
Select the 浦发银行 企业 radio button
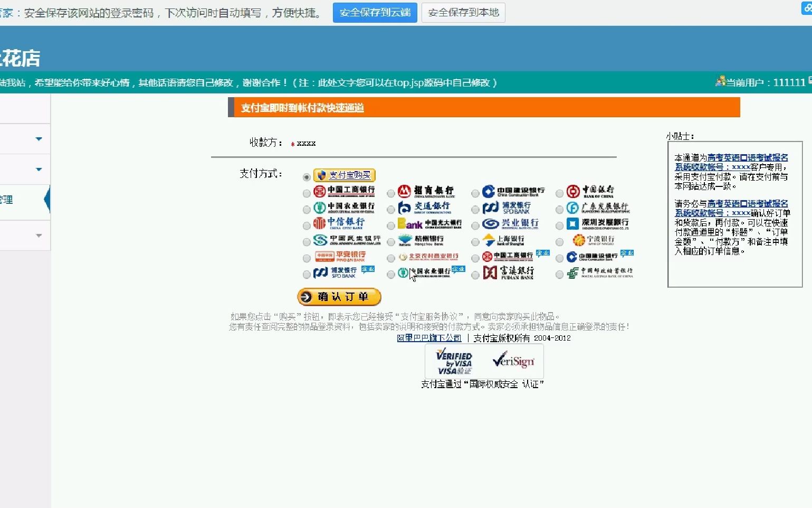[307, 275]
